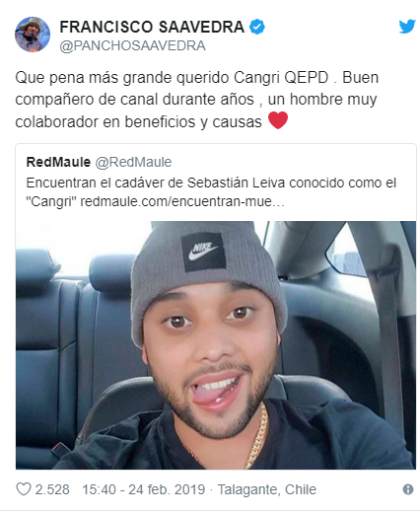Click the blue verified badge
This screenshot has width=420, height=515.
tap(257, 27)
